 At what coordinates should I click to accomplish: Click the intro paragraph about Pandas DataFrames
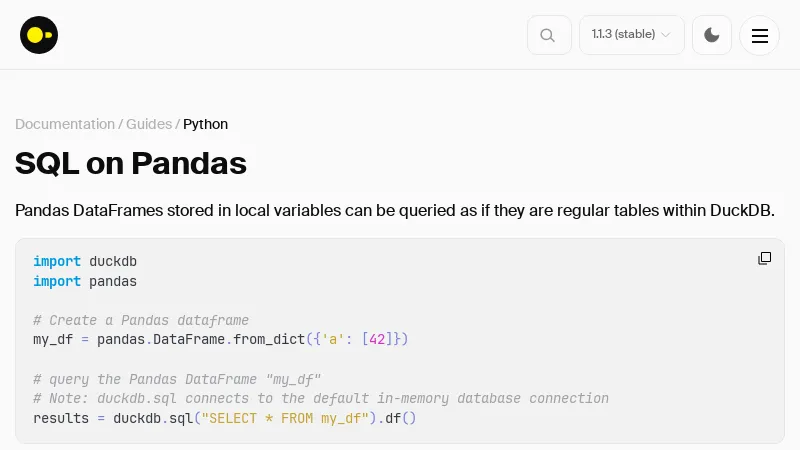pyautogui.click(x=395, y=210)
